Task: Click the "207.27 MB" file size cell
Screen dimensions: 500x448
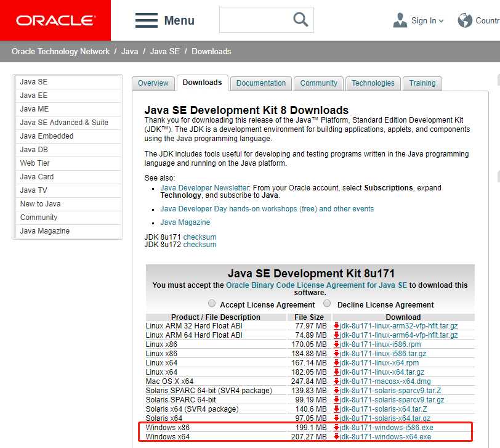Action: (309, 437)
